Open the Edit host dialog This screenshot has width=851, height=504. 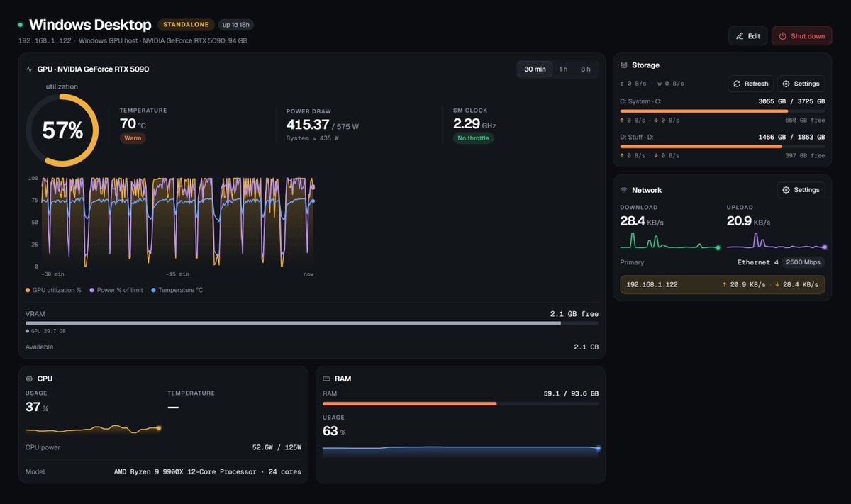point(747,36)
